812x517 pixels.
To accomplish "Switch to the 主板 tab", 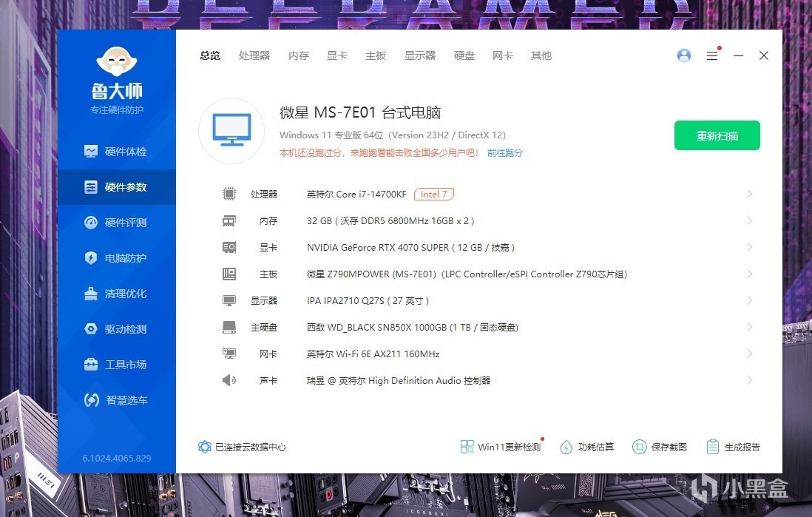I will tap(376, 55).
